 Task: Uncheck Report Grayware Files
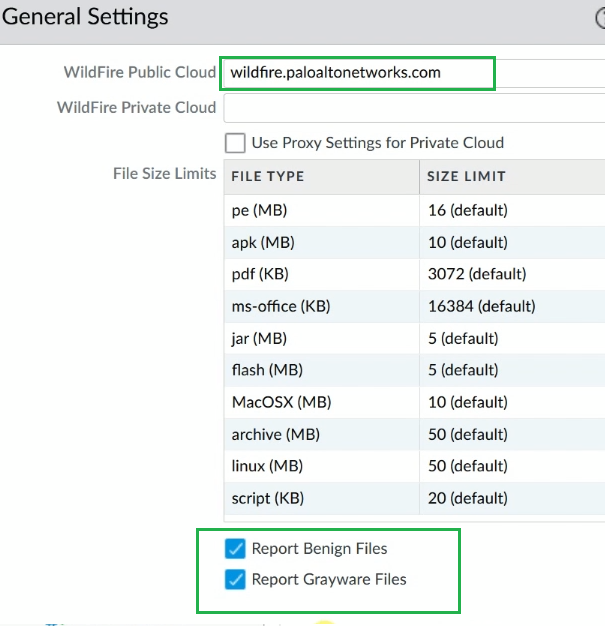coord(235,579)
